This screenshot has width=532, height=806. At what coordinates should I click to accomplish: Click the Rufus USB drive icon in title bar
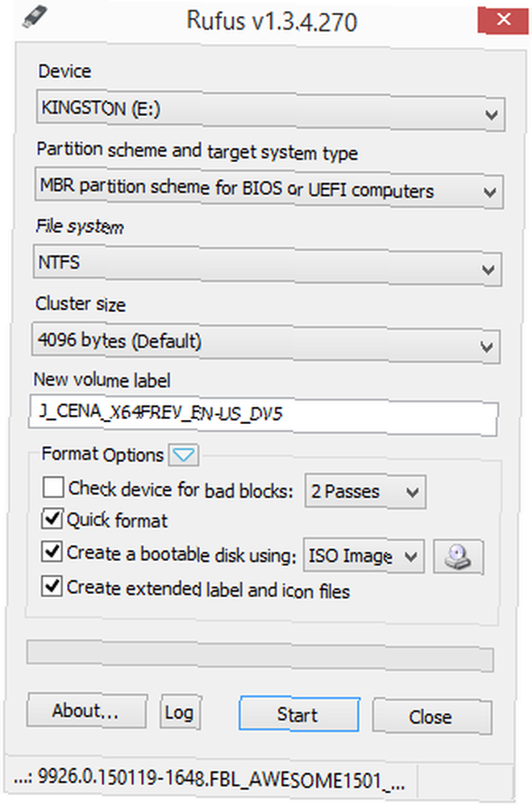[35, 18]
